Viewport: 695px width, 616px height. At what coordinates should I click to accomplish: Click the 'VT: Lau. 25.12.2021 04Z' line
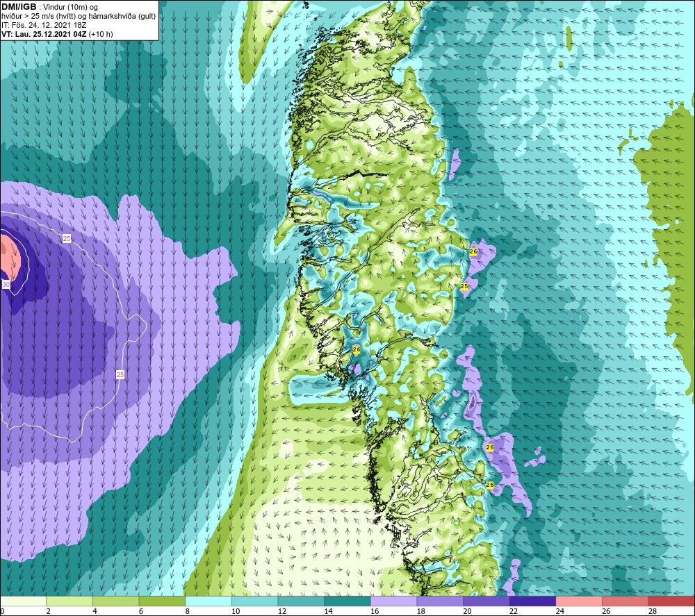pos(44,34)
